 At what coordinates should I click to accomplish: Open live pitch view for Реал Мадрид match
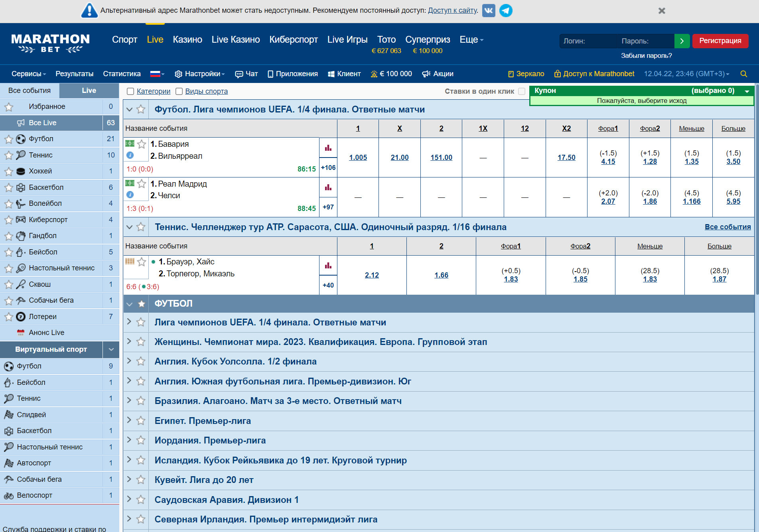(x=130, y=183)
